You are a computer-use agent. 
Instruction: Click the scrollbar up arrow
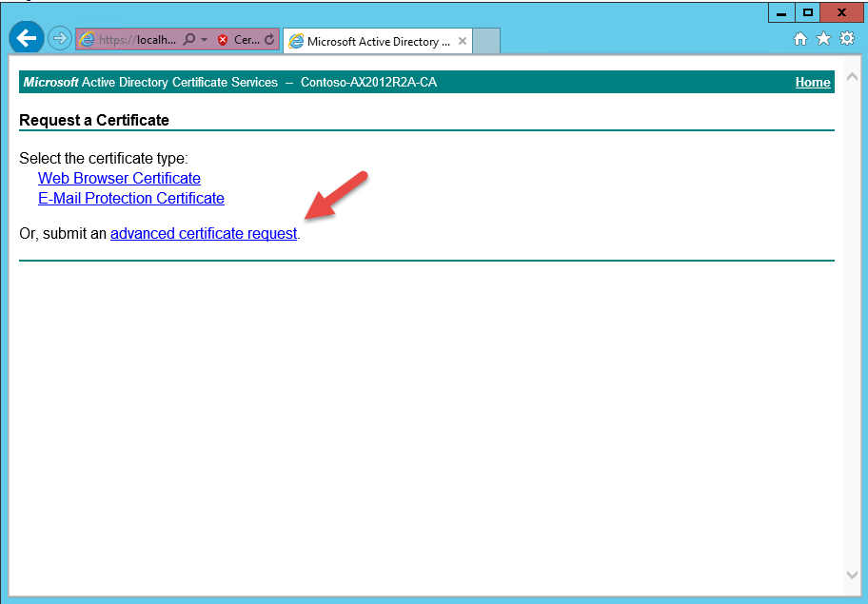(853, 77)
